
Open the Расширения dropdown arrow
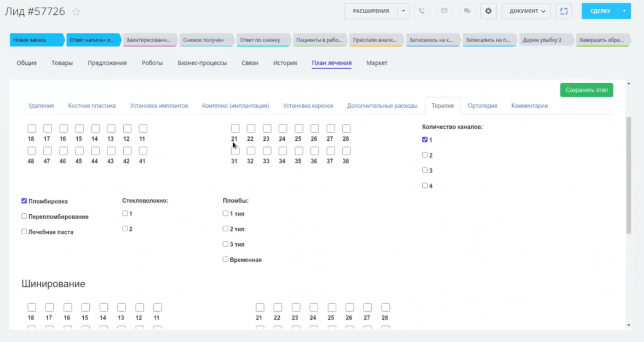tap(403, 11)
